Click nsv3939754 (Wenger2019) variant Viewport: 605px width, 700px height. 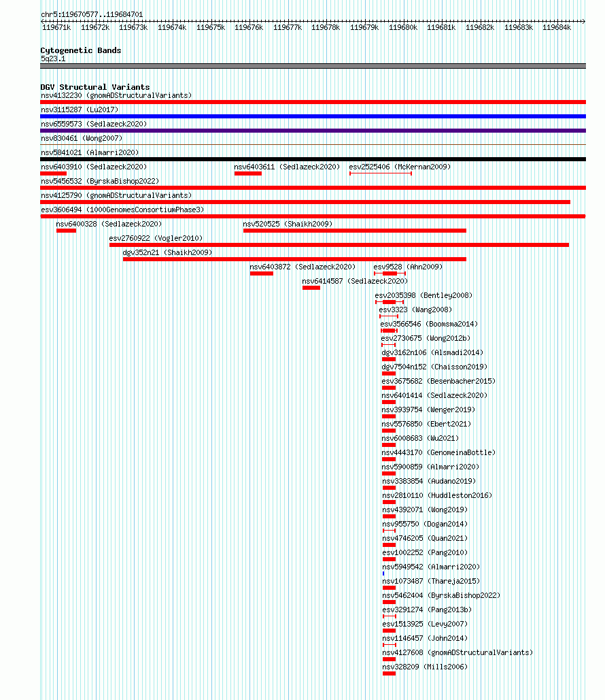click(x=428, y=410)
